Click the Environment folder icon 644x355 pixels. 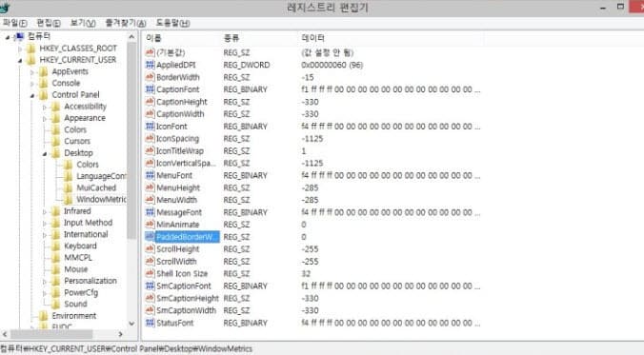pos(44,316)
